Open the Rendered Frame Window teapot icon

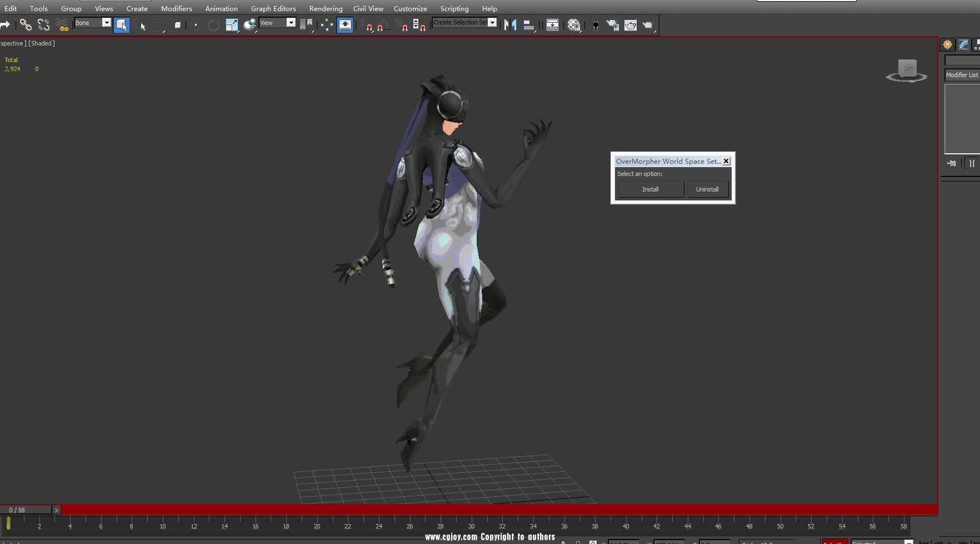(631, 25)
